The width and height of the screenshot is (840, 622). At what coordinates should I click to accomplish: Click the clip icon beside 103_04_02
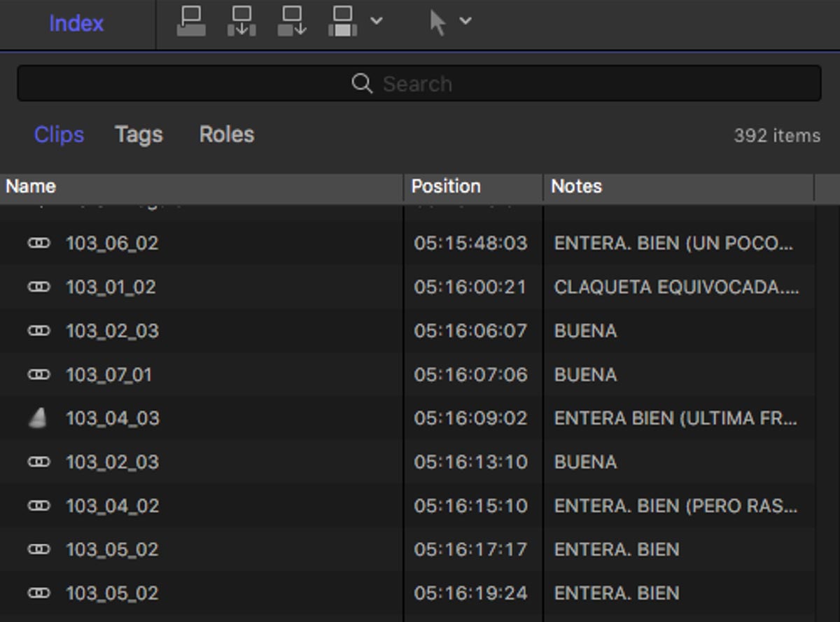39,505
